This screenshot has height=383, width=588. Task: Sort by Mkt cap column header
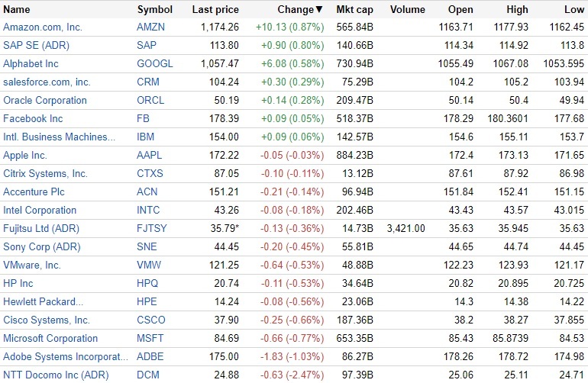[354, 10]
